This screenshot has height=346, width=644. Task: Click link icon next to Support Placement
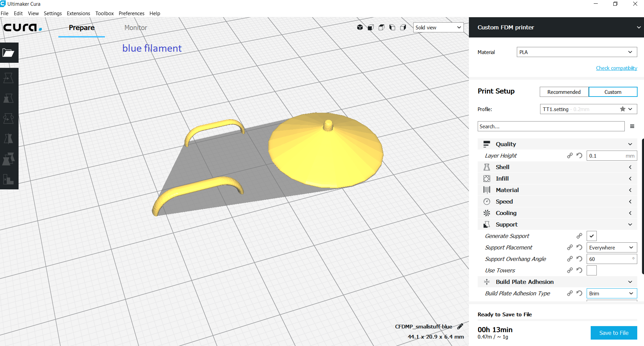click(x=570, y=247)
